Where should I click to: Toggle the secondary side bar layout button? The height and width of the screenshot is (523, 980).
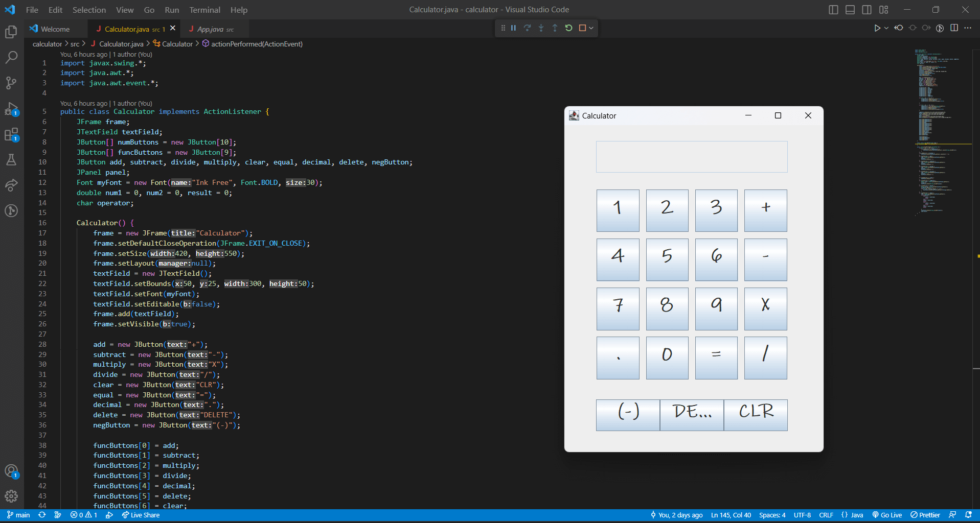pyautogui.click(x=867, y=10)
